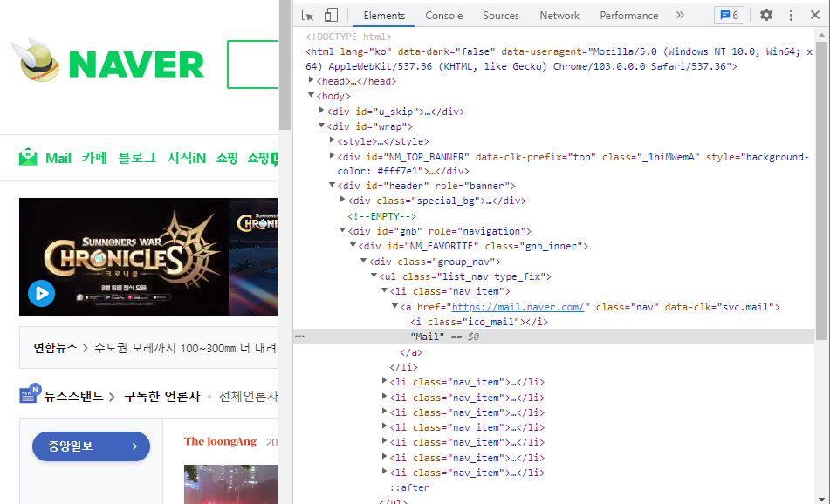Click the Naver hat logo icon
830x504 pixels.
coord(37,60)
